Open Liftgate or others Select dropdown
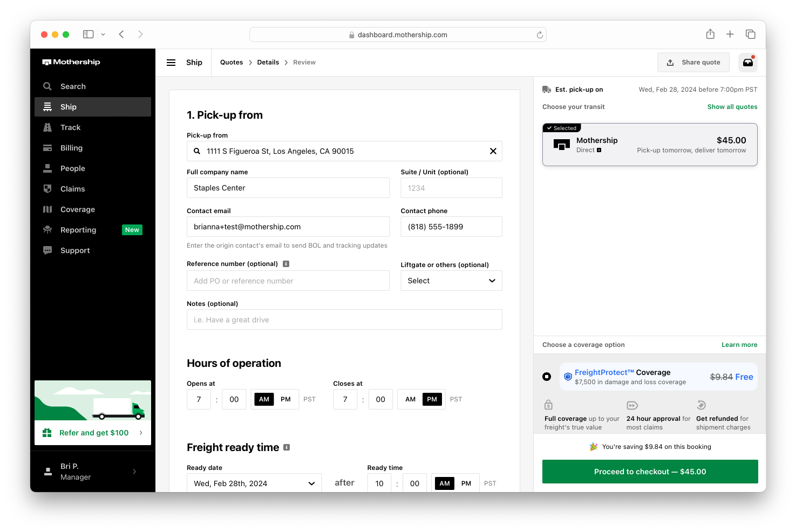The width and height of the screenshot is (796, 532). click(451, 281)
